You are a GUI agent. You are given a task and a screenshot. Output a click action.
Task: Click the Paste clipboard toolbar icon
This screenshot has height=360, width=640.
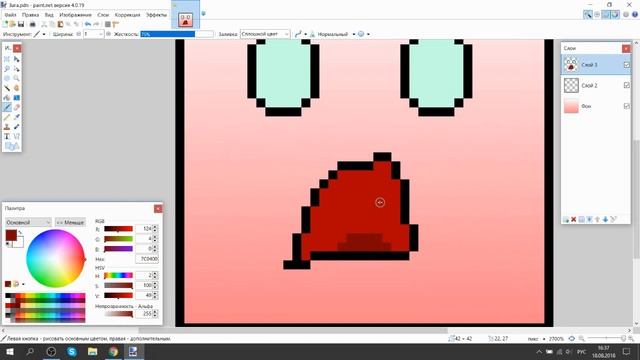[60, 24]
